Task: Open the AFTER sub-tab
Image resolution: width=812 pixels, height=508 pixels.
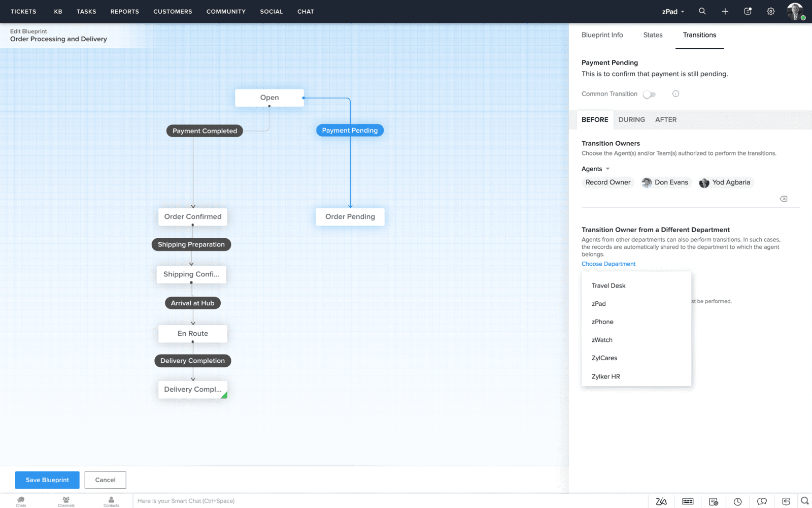Action: click(x=666, y=120)
